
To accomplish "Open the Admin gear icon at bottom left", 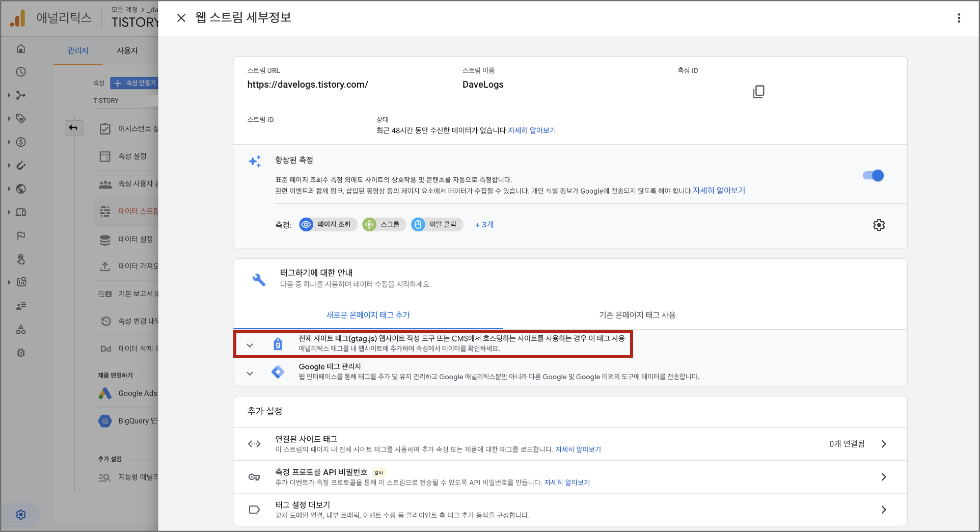I will click(x=21, y=515).
